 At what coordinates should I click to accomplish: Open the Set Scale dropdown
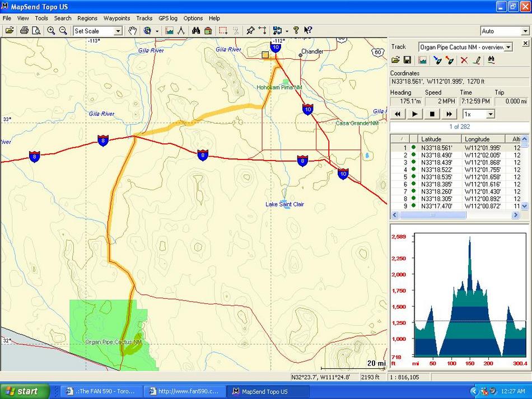point(118,31)
